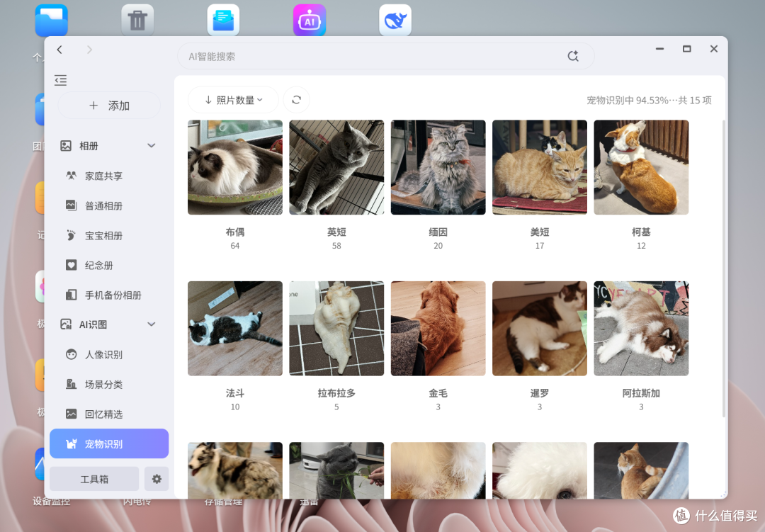Open the 布偶 cat album thumbnail

[235, 167]
